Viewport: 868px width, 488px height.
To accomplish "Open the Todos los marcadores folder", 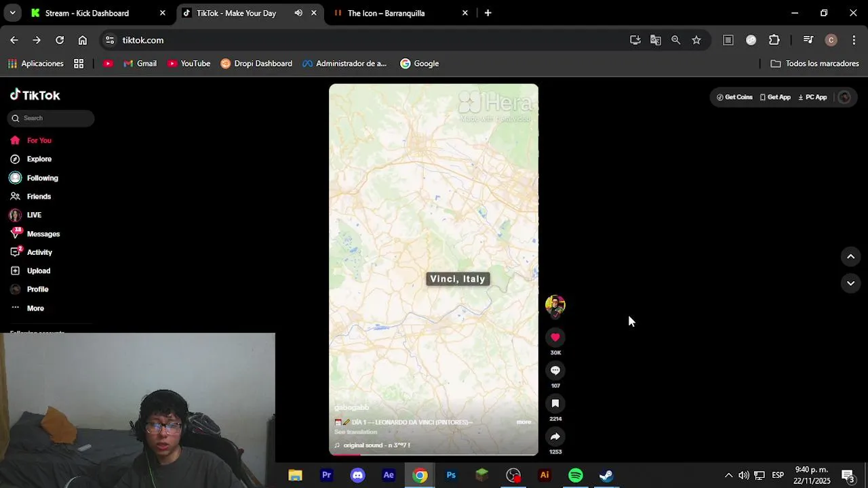I will [x=814, y=64].
